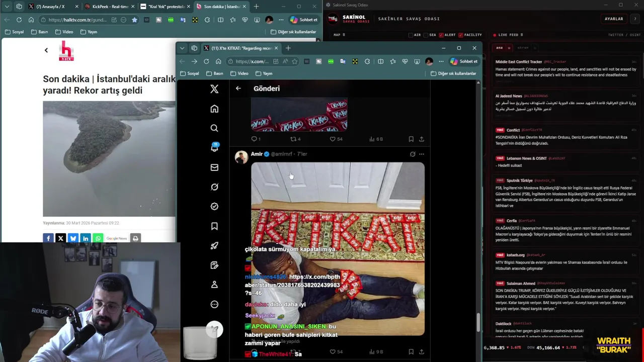Open AYARLAR settings in Sakinol window
Viewport: 644px width, 362px height.
614,19
